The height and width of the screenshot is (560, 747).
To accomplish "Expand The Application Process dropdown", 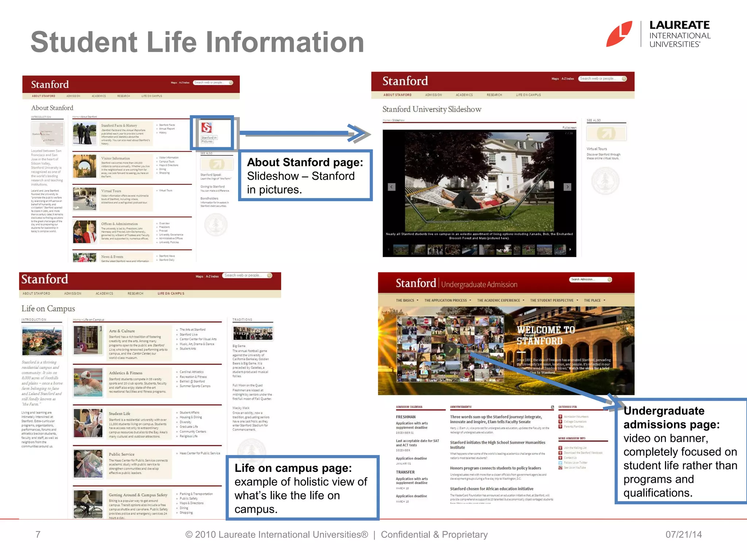I will pyautogui.click(x=448, y=300).
